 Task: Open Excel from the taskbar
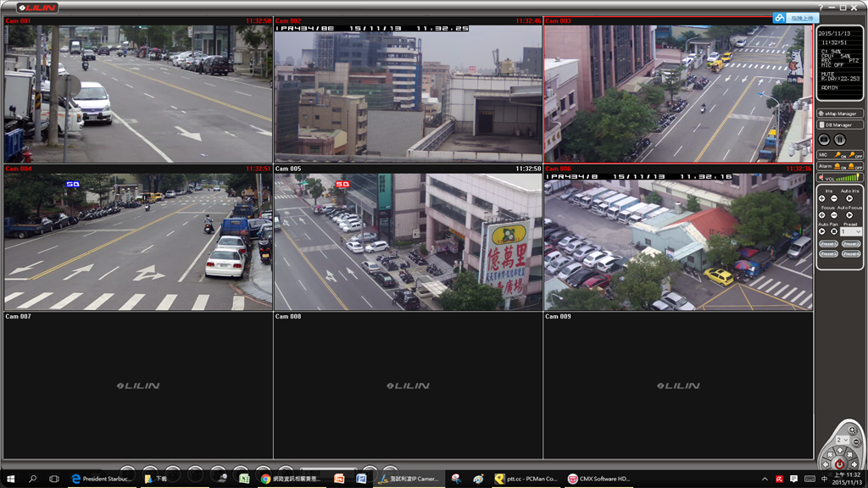click(244, 479)
